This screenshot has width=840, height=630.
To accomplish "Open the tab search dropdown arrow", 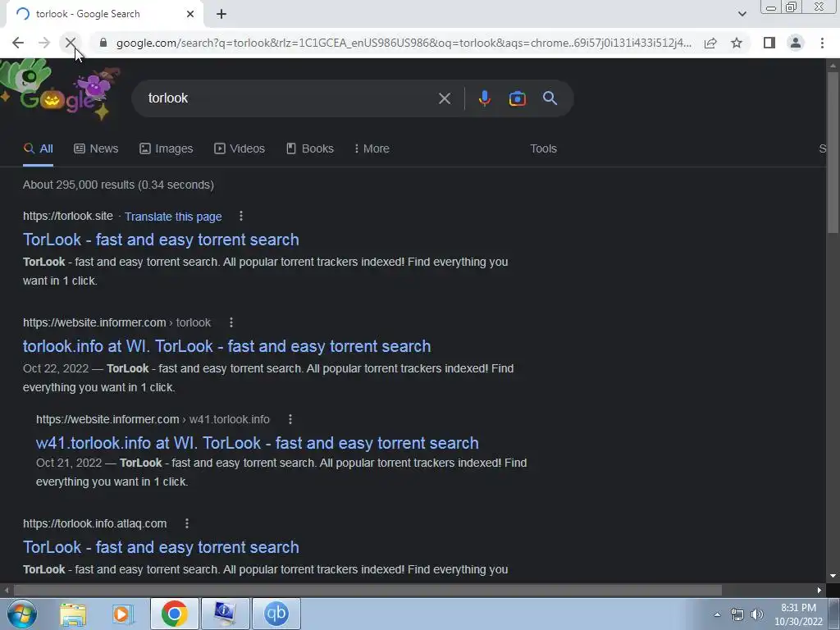I will [742, 14].
